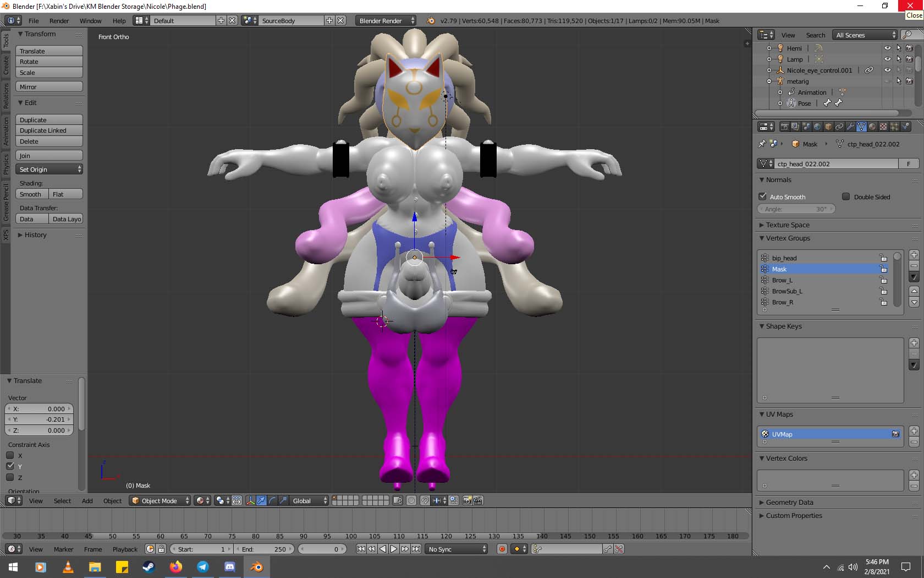Select the translate manipulator arrow icon
This screenshot has height=578, width=924.
click(261, 500)
